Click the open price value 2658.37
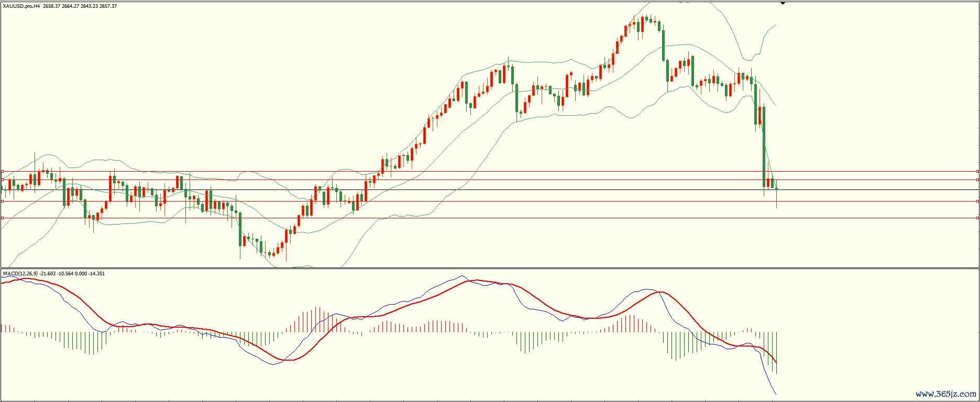The image size is (980, 402). 52,6
